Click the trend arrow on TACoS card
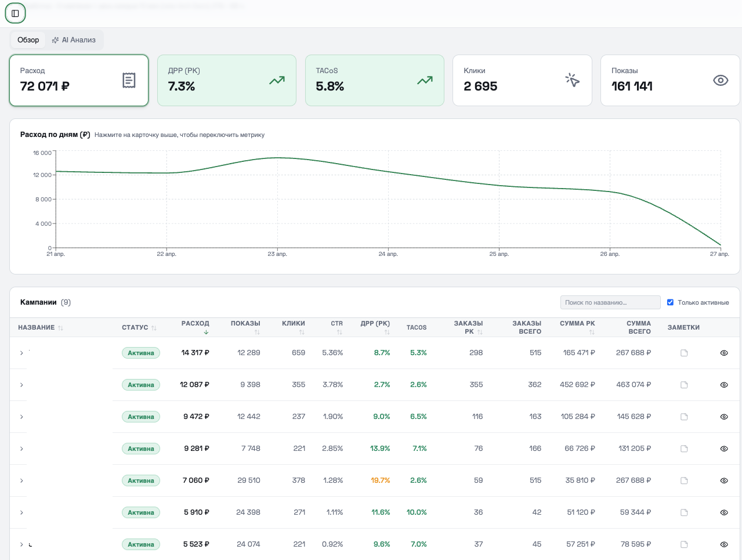Image resolution: width=742 pixels, height=560 pixels. tap(425, 81)
